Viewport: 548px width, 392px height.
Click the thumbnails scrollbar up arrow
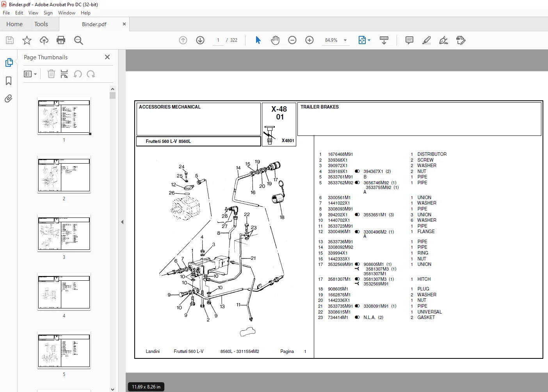[x=112, y=89]
